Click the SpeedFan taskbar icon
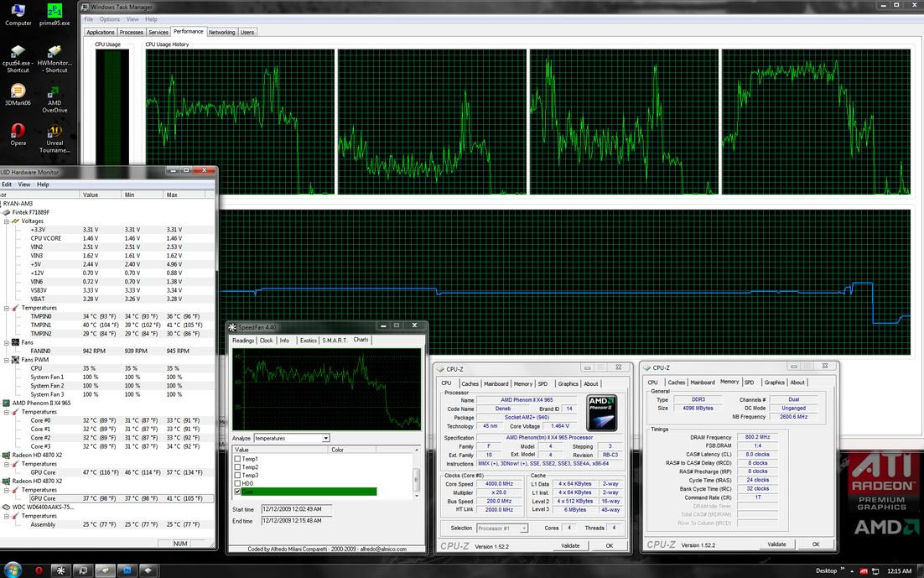The width and height of the screenshot is (924, 578). (60, 570)
